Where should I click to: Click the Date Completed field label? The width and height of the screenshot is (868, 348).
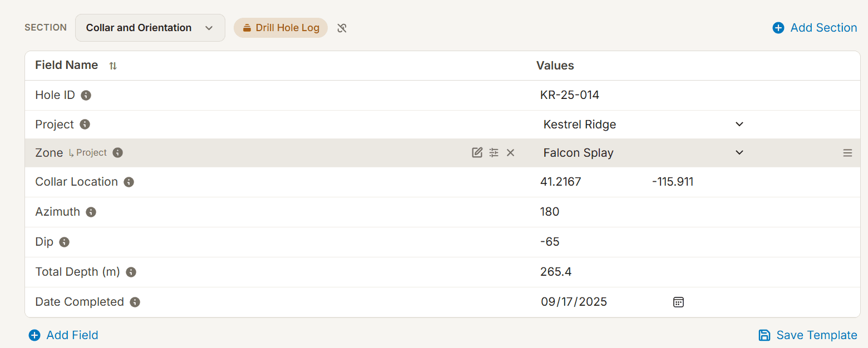point(80,302)
